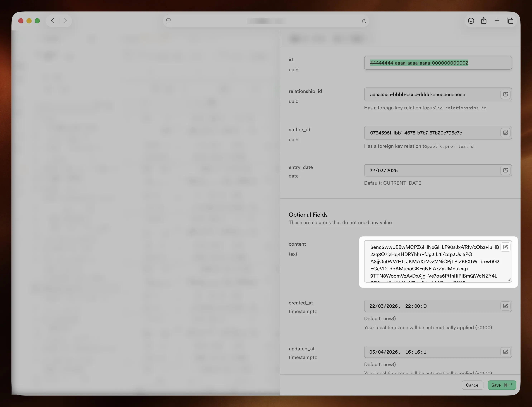Go forward in Safari history
This screenshot has height=407, width=532.
click(x=65, y=21)
